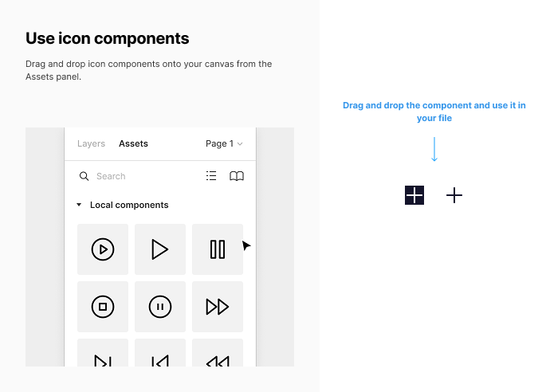Open the team library book icon

pyautogui.click(x=237, y=176)
